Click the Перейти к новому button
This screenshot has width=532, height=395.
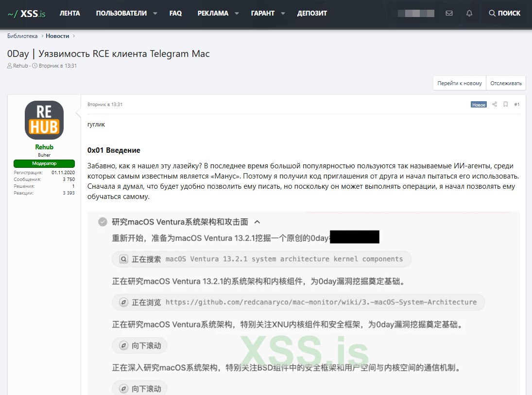tap(459, 83)
